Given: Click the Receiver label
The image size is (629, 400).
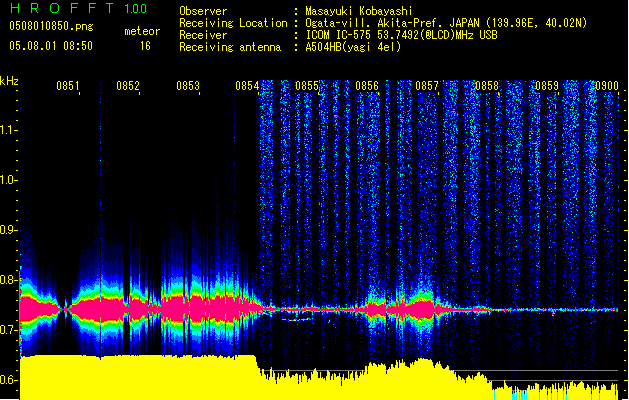Looking at the screenshot, I should (x=203, y=35).
